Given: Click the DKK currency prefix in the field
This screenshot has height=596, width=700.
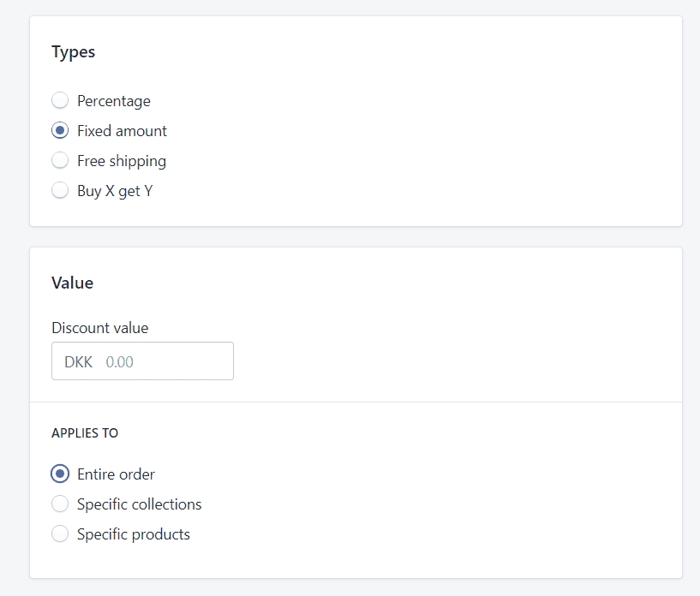Looking at the screenshot, I should (x=79, y=361).
